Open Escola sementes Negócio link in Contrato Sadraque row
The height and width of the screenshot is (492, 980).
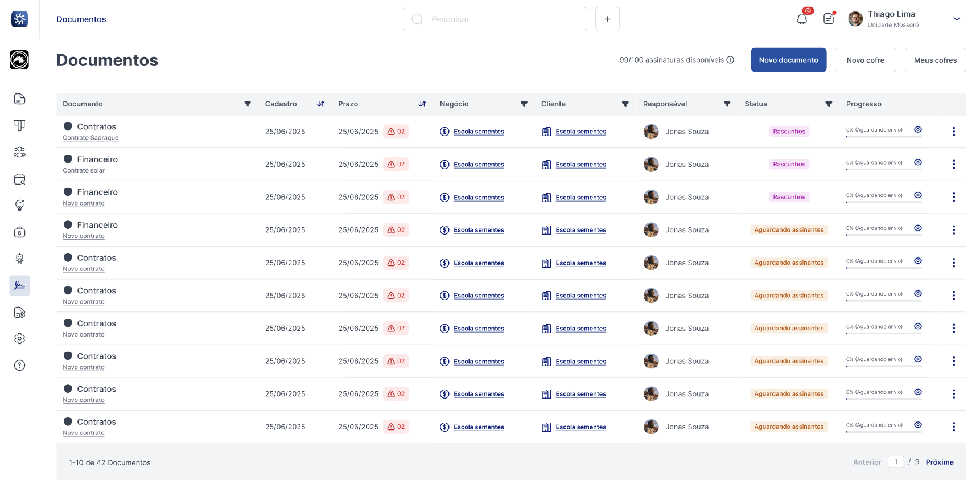pos(479,132)
